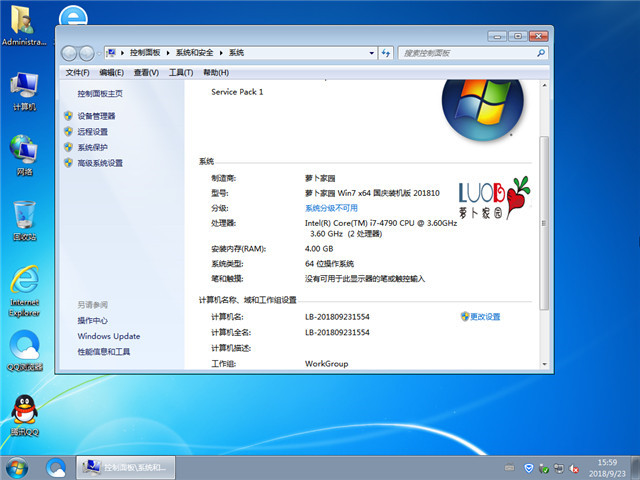640x480 pixels.
Task: Click the green shield security tray icon
Action: point(544,468)
